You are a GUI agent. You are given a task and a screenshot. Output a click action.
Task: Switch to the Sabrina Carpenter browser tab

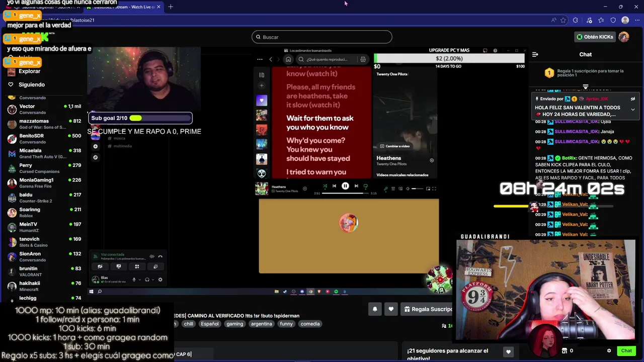45,7
